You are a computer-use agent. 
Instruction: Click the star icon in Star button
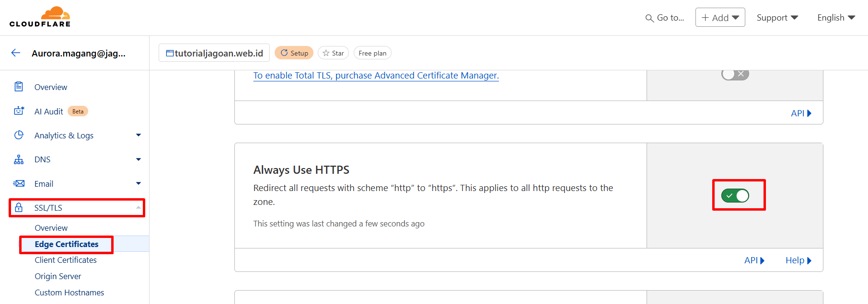pos(326,53)
